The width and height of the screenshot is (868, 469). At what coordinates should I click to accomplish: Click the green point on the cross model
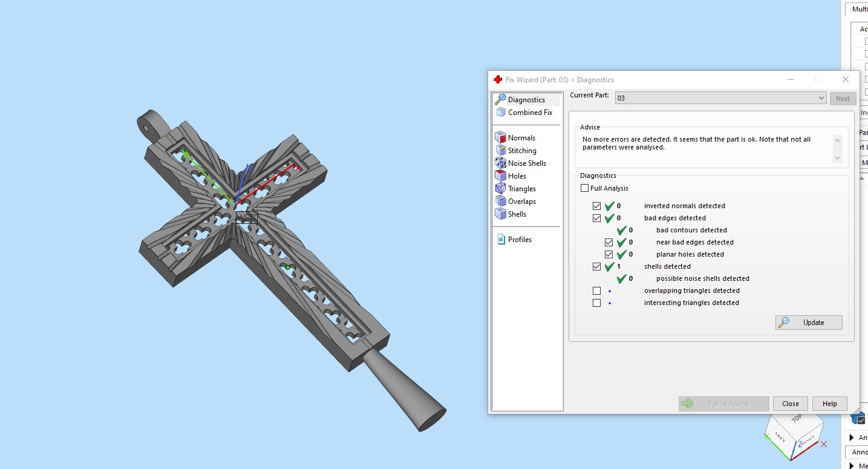288,267
